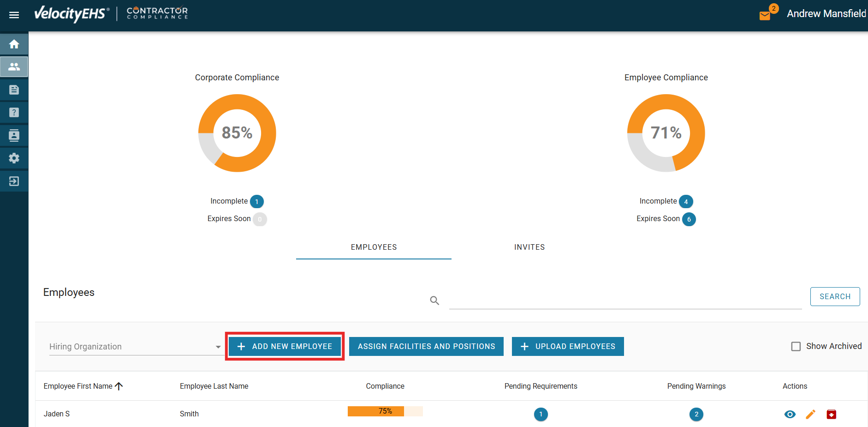Screen dimensions: 868x427
Task: Click the Logout sidebar icon
Action: tap(14, 181)
